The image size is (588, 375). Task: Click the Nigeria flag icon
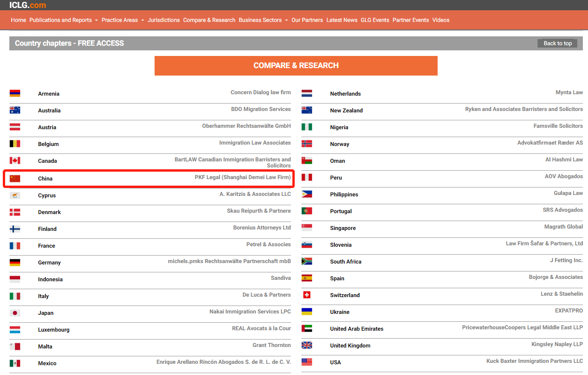pyautogui.click(x=307, y=127)
